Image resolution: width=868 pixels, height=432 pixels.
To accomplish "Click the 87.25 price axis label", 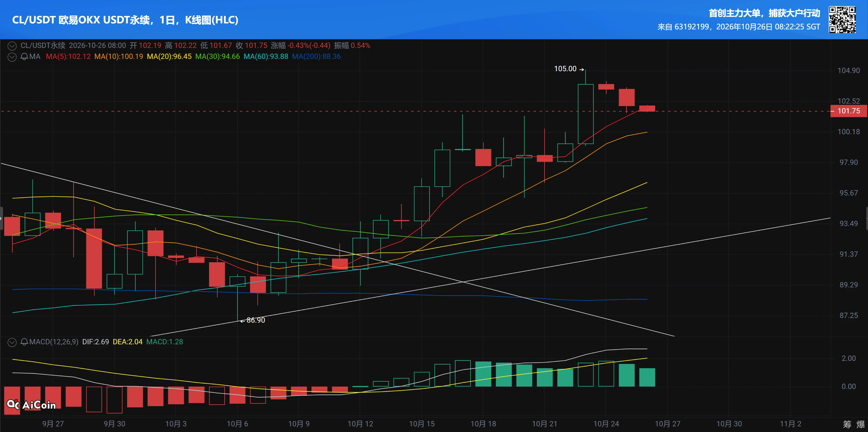I will 848,315.
